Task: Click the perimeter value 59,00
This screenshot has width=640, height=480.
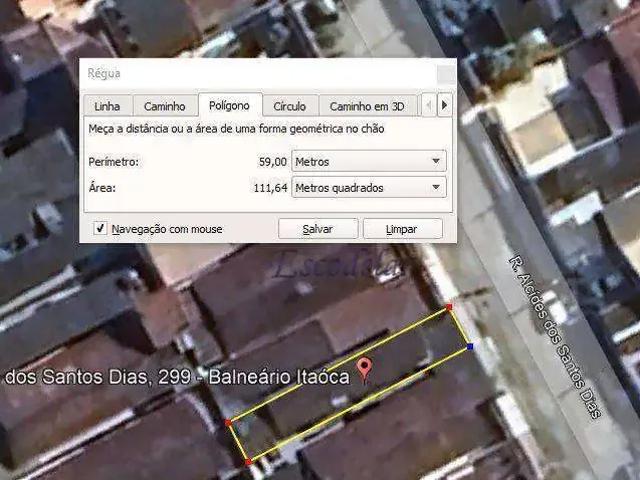Action: point(273,162)
